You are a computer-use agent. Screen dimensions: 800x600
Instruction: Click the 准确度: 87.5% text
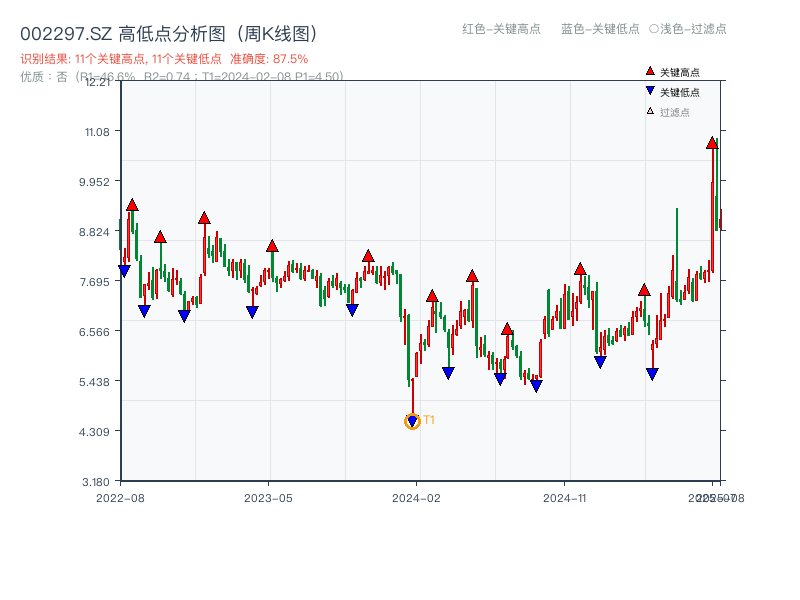[269, 59]
